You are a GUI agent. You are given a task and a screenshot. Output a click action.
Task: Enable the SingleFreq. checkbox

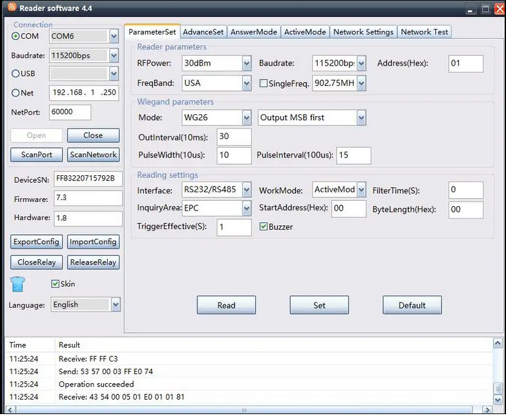tap(264, 83)
